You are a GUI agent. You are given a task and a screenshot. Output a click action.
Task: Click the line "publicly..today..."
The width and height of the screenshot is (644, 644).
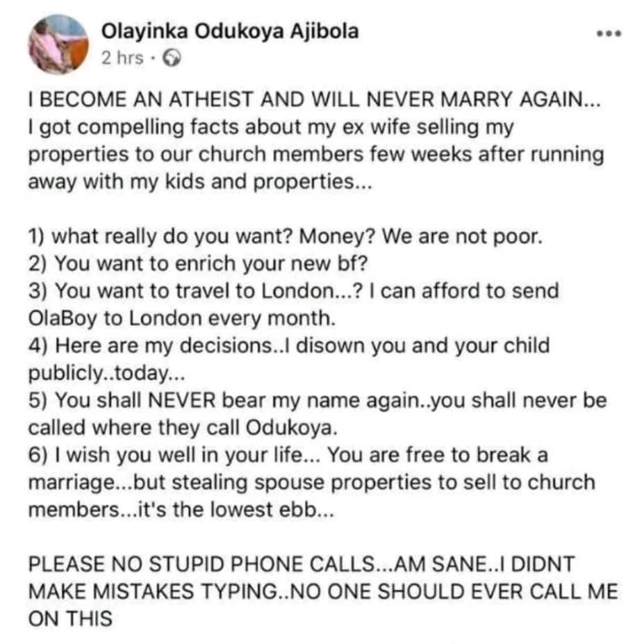(x=104, y=374)
